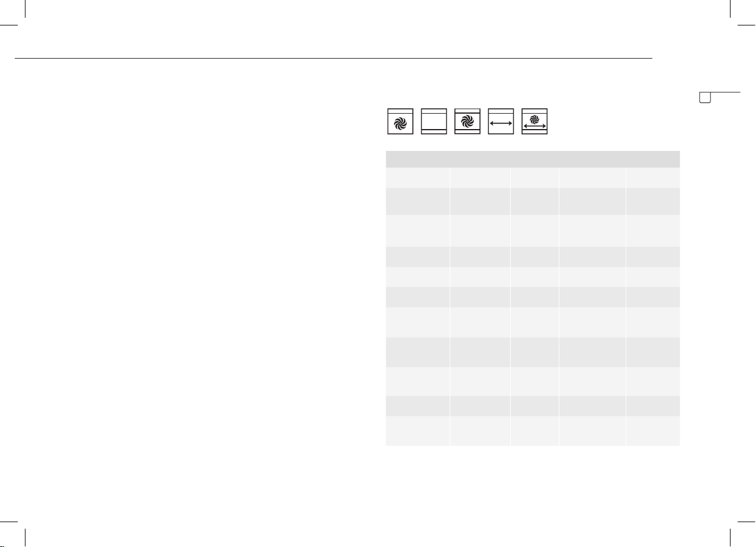Click last column cell in second table row
Viewport: 756px width, 547px height.
tap(653, 201)
